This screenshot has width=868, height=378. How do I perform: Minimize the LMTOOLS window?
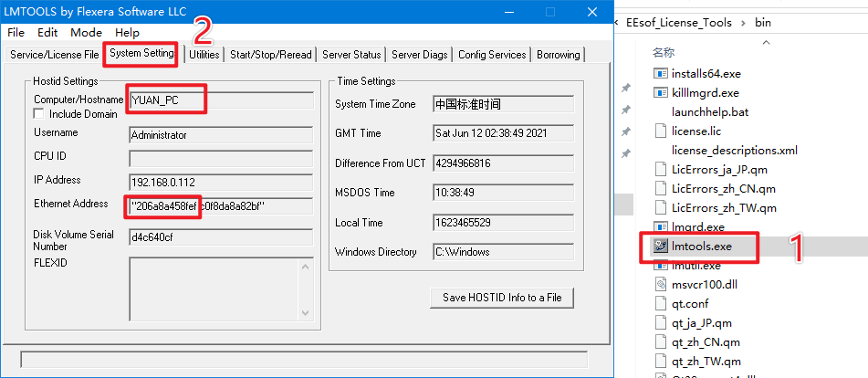pyautogui.click(x=508, y=11)
